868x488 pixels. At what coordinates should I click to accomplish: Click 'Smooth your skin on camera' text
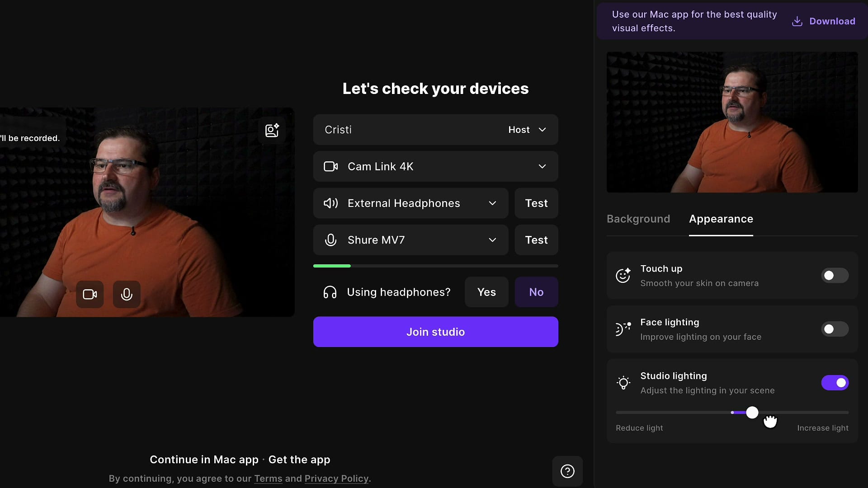tap(699, 283)
